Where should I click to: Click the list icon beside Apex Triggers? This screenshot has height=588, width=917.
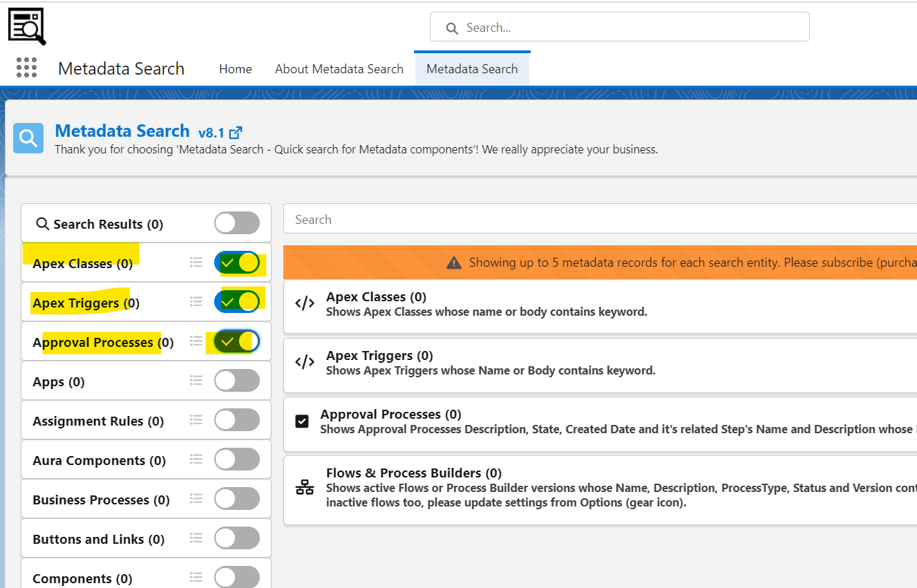(x=196, y=301)
